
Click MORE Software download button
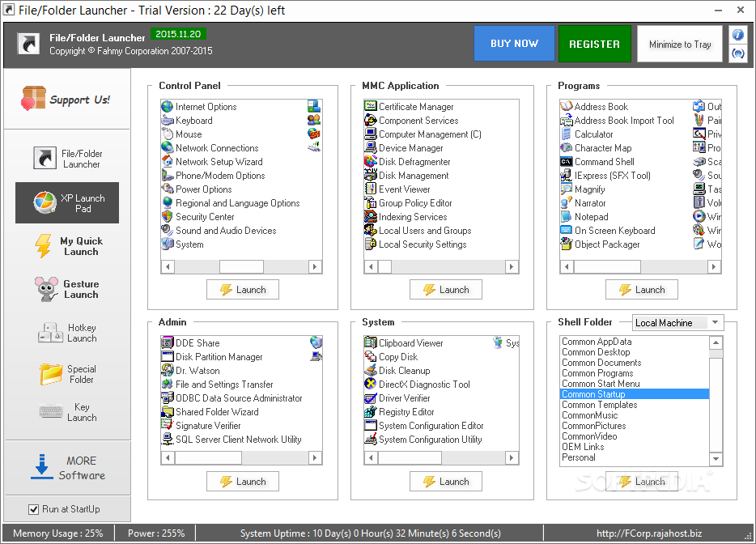tap(68, 468)
